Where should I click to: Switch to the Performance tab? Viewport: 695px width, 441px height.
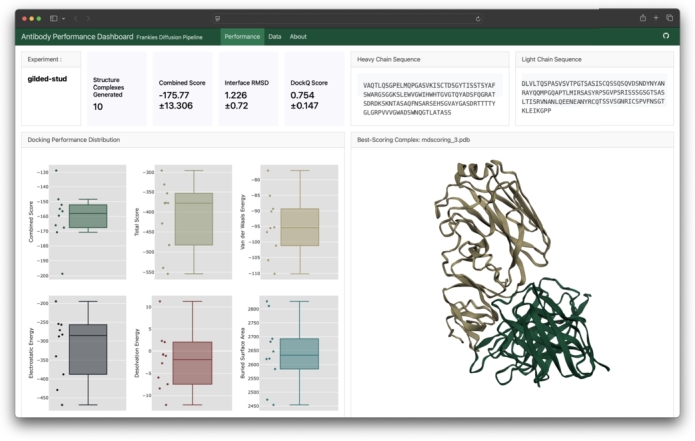point(242,36)
